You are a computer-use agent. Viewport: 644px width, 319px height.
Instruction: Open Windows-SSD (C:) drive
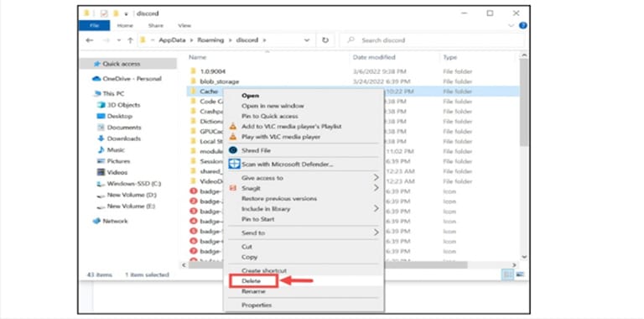pos(129,184)
